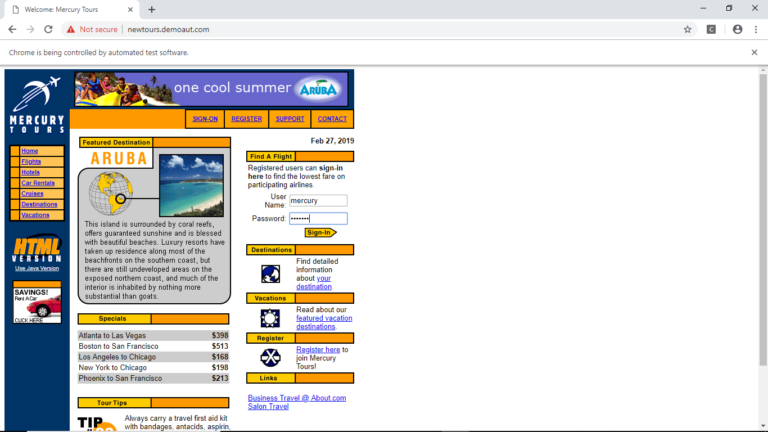Bookmark this page with star icon

pyautogui.click(x=687, y=29)
